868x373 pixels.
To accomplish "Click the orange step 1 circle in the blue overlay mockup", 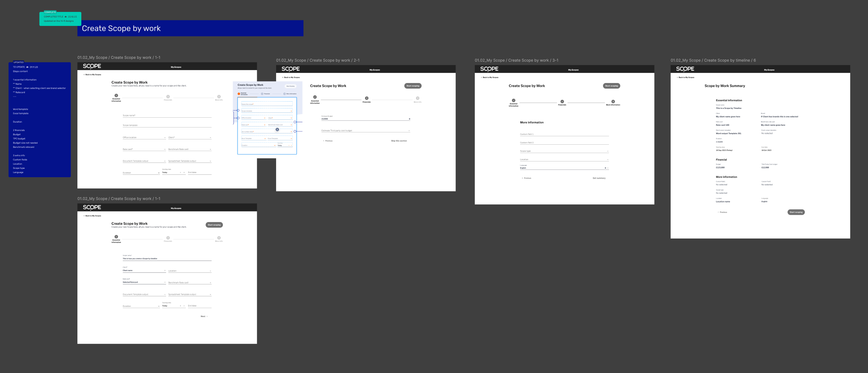I will coord(239,94).
